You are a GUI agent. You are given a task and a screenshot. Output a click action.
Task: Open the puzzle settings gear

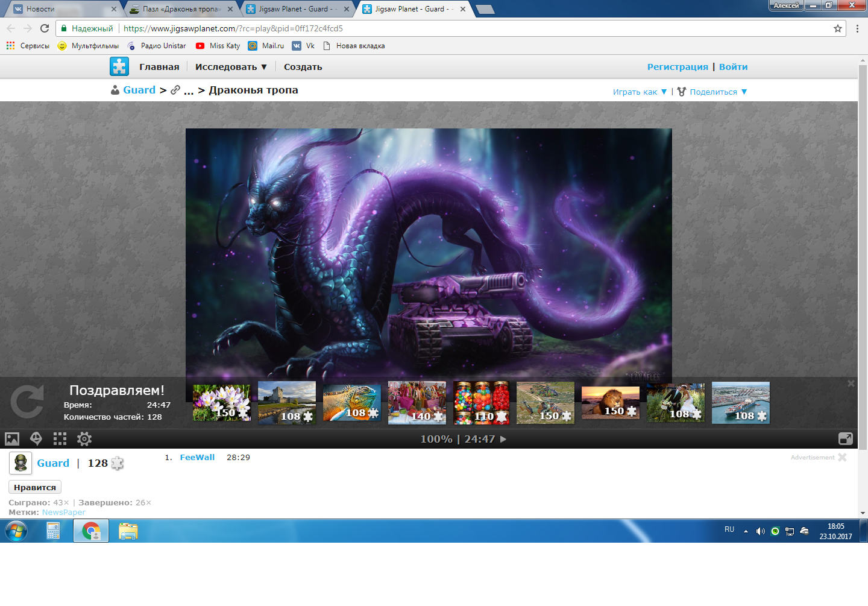tap(84, 439)
